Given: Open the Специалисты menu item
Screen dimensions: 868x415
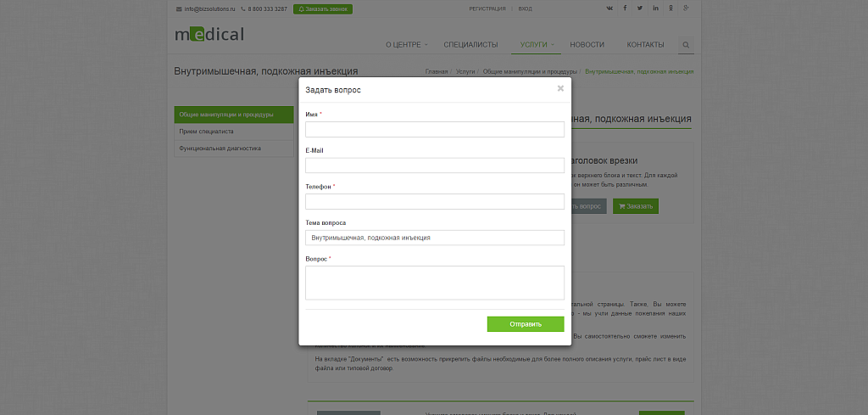Looking at the screenshot, I should (x=470, y=45).
